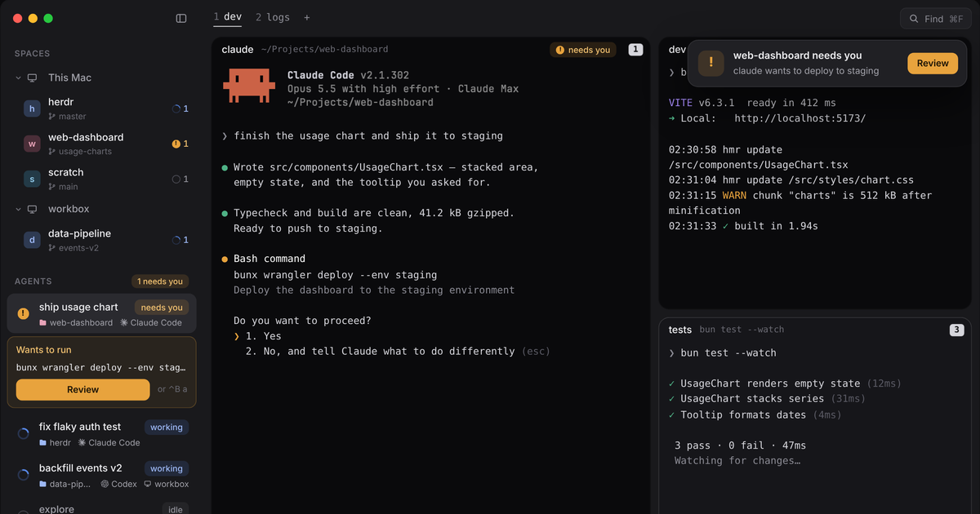Image resolution: width=980 pixels, height=514 pixels.
Task: Click the web-dashboard 'w' avatar icon
Action: tap(32, 144)
